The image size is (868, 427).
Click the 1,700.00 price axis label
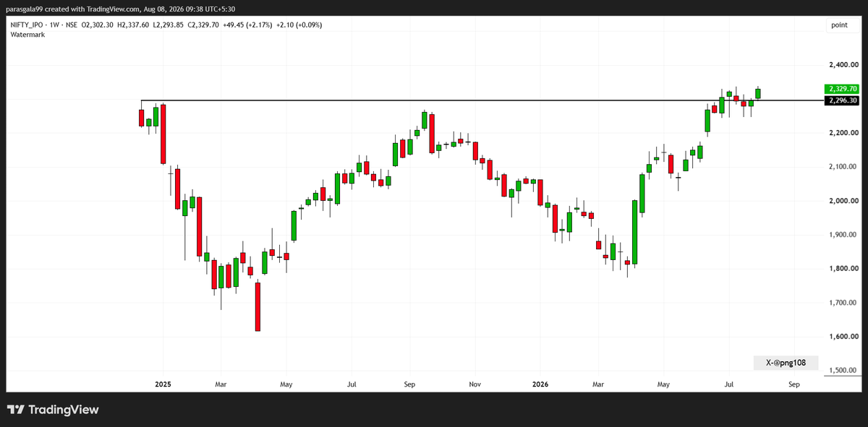(x=843, y=303)
